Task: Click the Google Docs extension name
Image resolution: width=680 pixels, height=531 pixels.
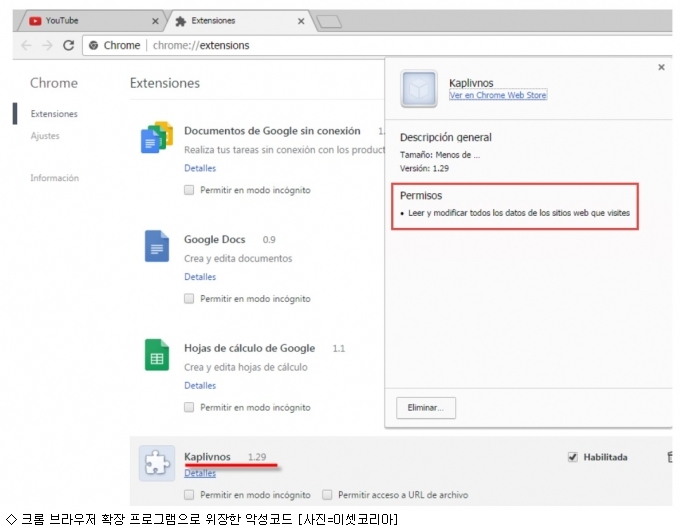Action: [x=215, y=239]
